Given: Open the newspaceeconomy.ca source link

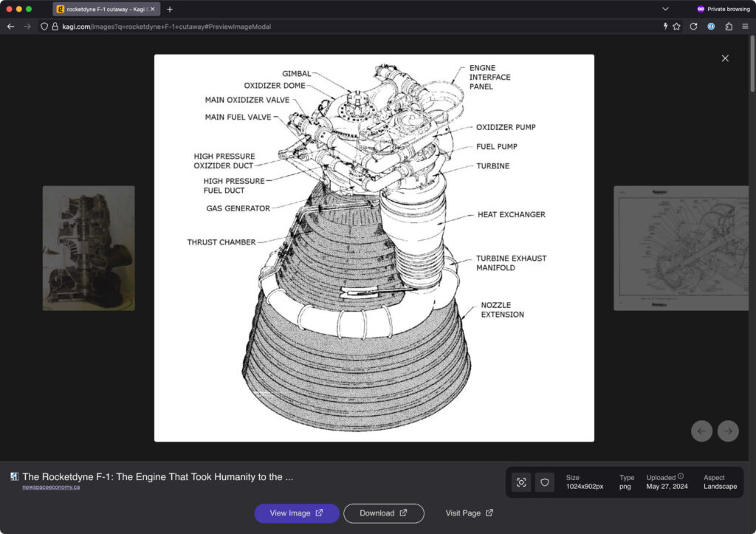Looking at the screenshot, I should tap(51, 487).
